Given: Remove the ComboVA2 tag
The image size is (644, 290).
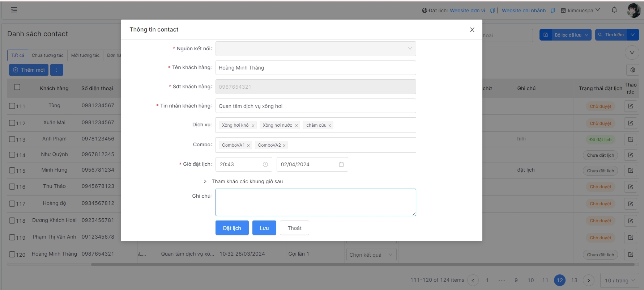Looking at the screenshot, I should coord(284,146).
